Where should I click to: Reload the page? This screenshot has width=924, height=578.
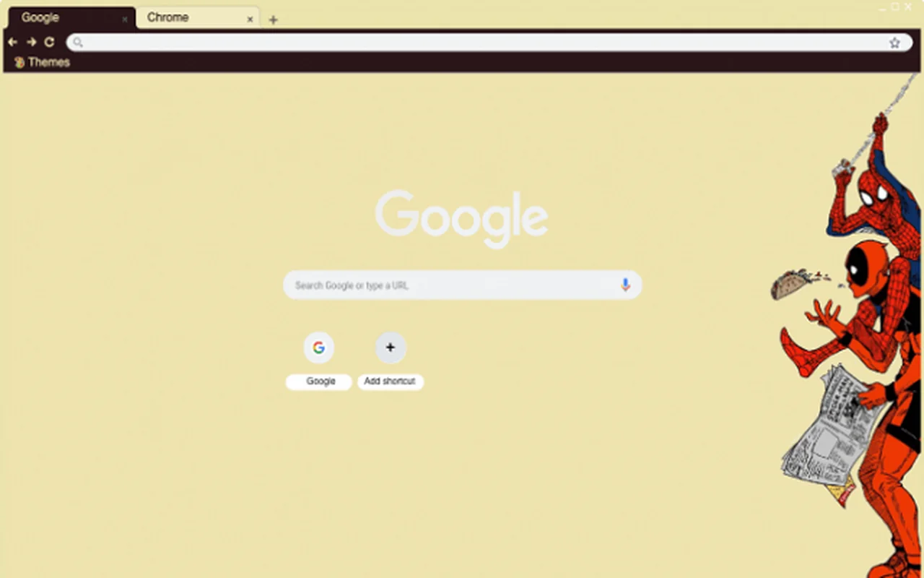(x=49, y=43)
